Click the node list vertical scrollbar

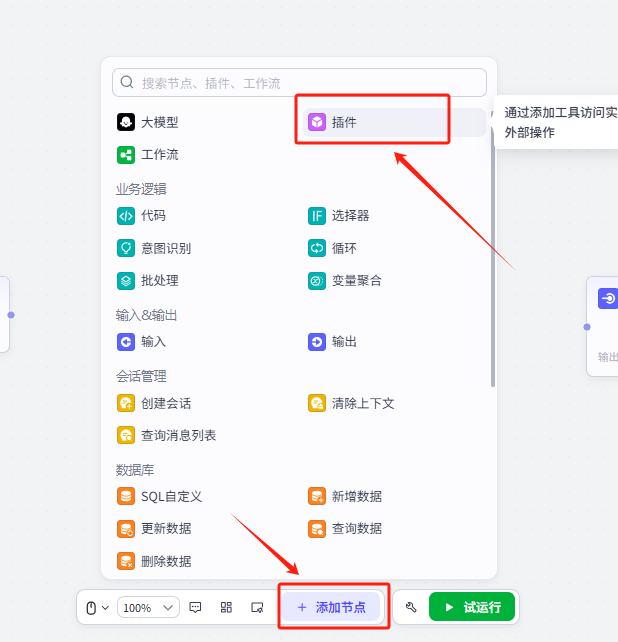click(492, 250)
